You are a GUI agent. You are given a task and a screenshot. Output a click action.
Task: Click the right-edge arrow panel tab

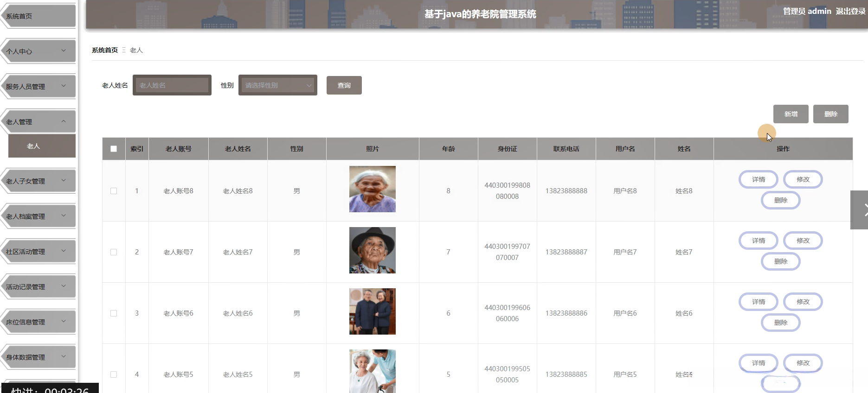coord(859,210)
